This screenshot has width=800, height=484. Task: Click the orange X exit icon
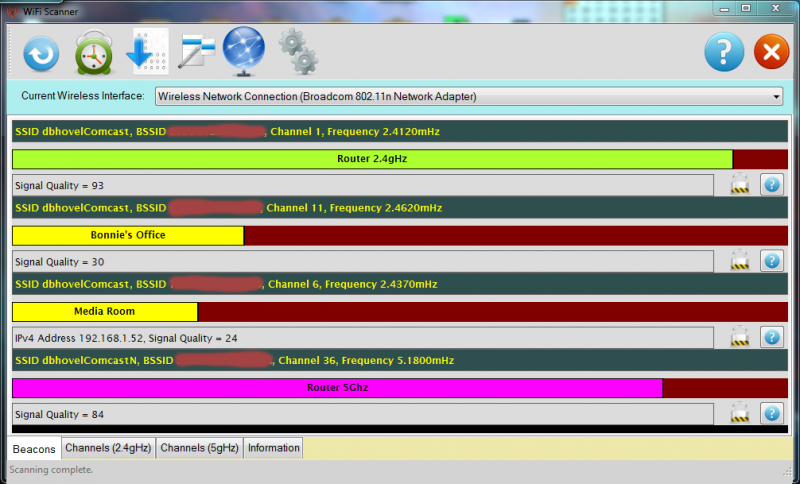pyautogui.click(x=771, y=52)
